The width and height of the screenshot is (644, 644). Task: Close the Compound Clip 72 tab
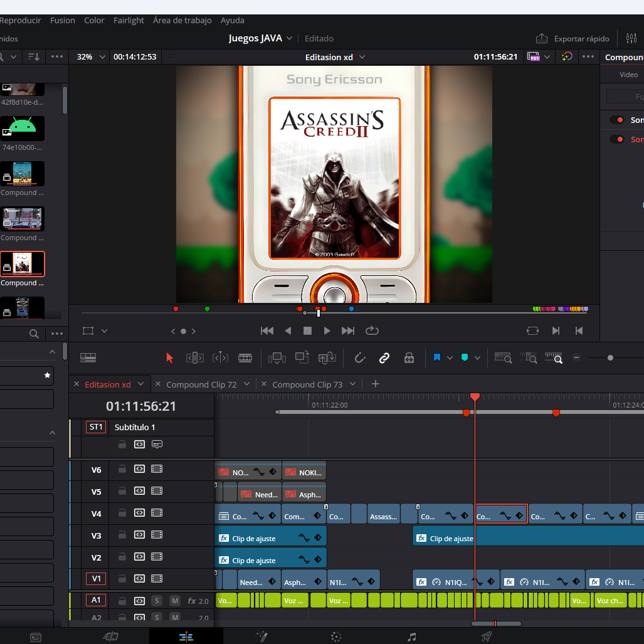(158, 384)
